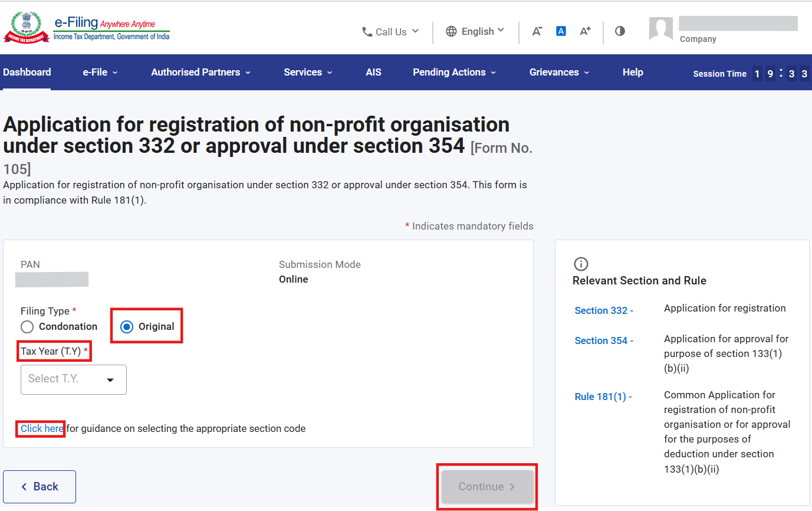Image resolution: width=812 pixels, height=511 pixels.
Task: Open the user profile avatar
Action: tap(661, 30)
